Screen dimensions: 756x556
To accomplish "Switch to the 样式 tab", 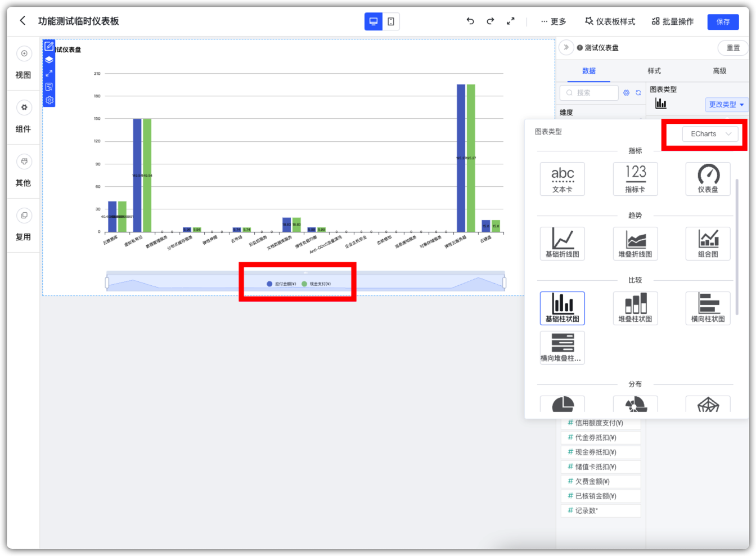I will coord(654,71).
